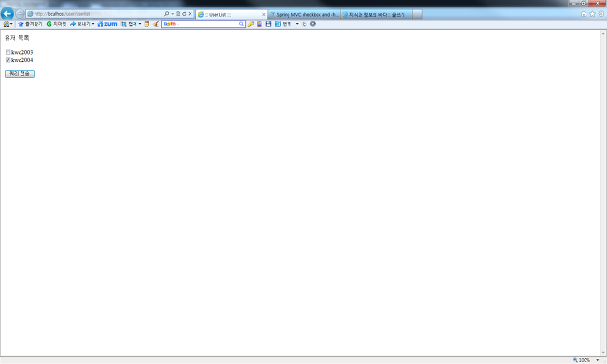Open the address bar search dropdown arrow
This screenshot has height=364, width=607.
click(172, 14)
